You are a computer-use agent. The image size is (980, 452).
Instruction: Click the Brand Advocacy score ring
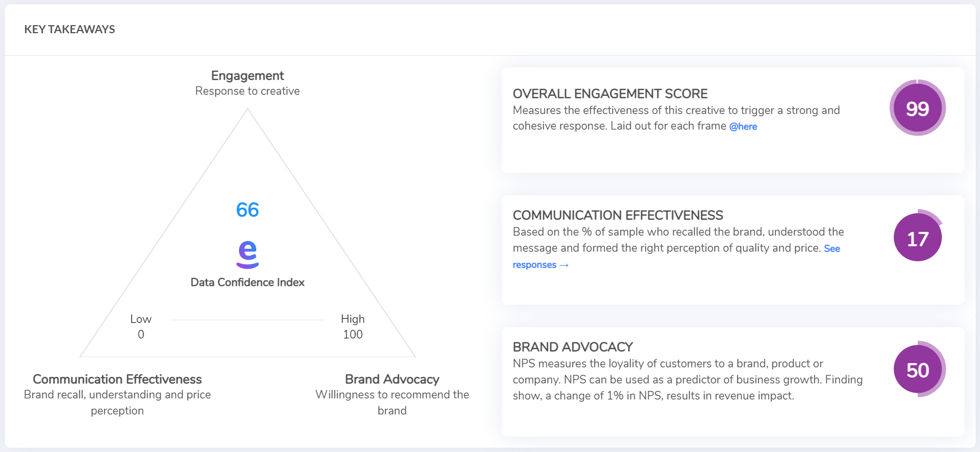[918, 370]
